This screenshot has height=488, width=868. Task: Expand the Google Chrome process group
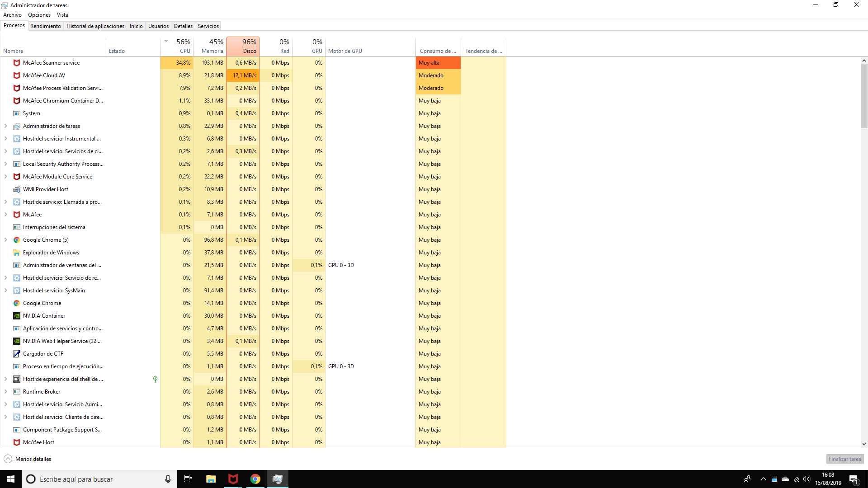click(x=6, y=239)
